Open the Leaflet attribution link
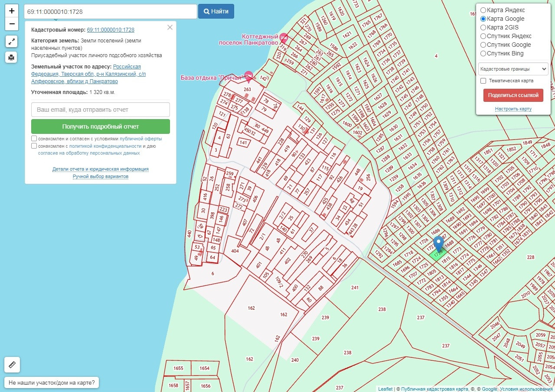555x392 pixels. [385, 389]
